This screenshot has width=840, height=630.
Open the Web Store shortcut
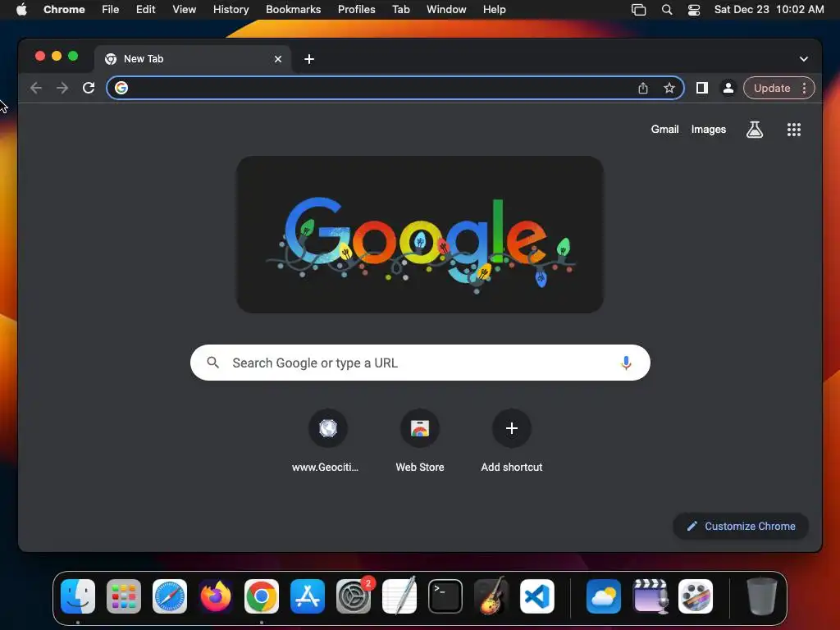[420, 441]
